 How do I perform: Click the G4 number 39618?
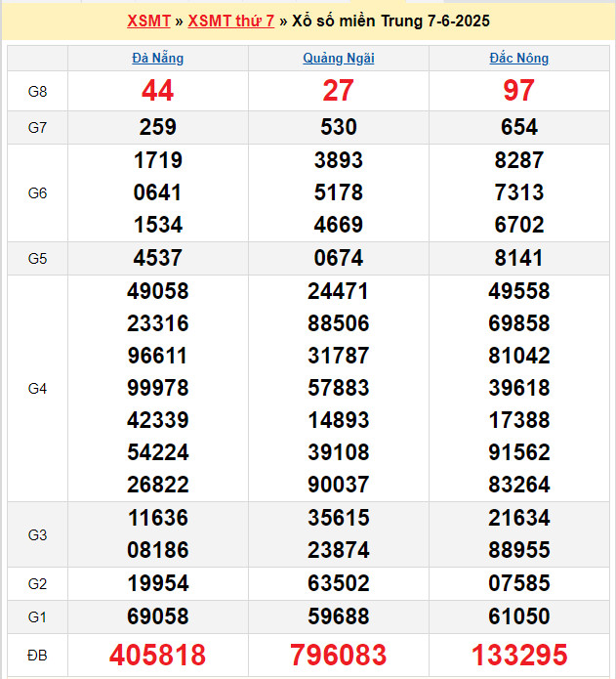click(519, 388)
